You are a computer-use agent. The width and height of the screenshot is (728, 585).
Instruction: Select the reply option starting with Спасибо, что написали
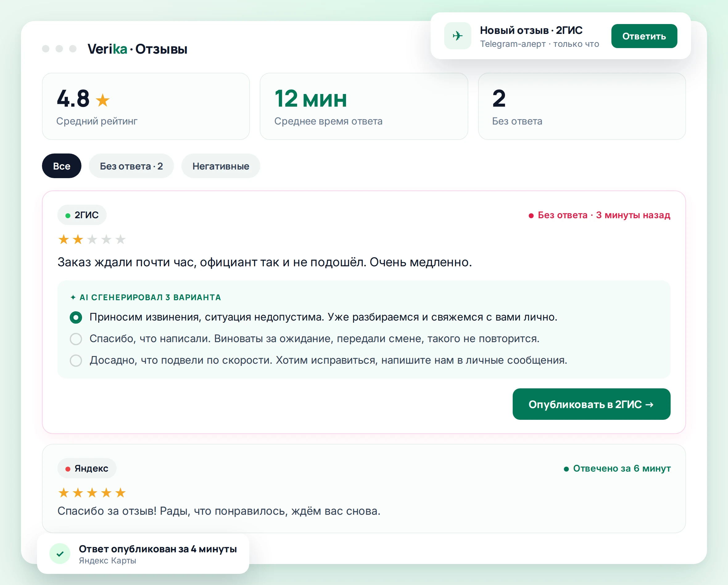[x=76, y=339]
